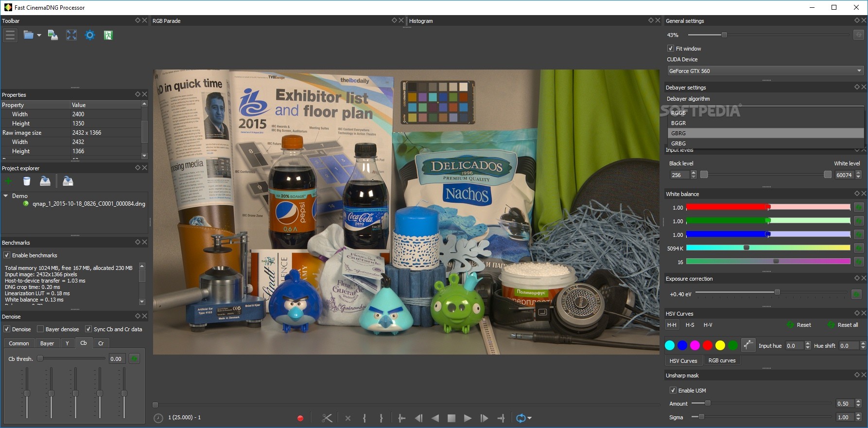The image size is (868, 428).
Task: Switch to the Bayer denoise tab
Action: (47, 343)
